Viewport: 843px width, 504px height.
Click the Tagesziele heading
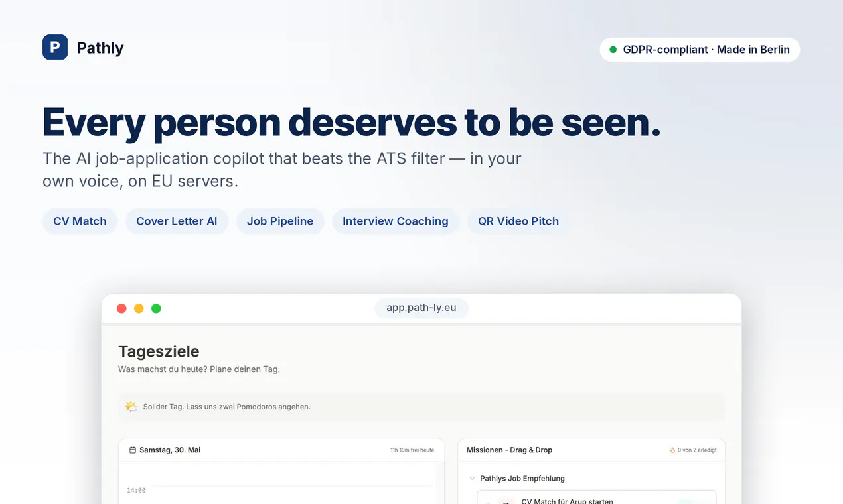click(159, 351)
